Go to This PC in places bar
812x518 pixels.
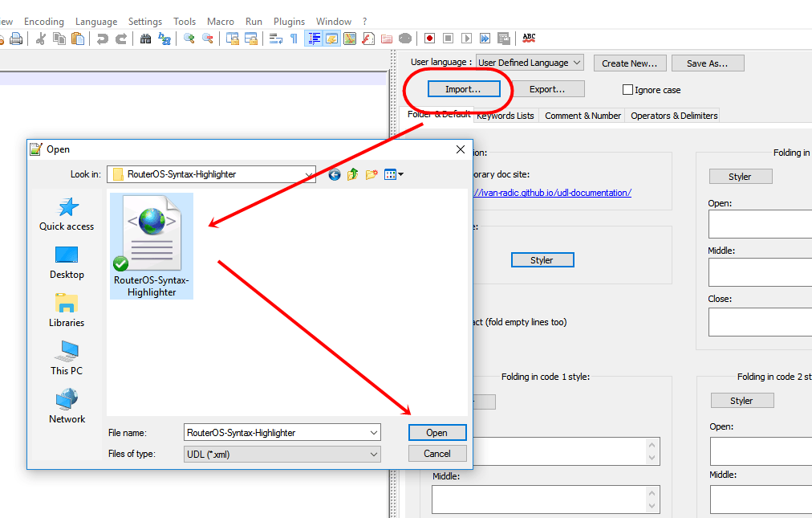point(67,359)
